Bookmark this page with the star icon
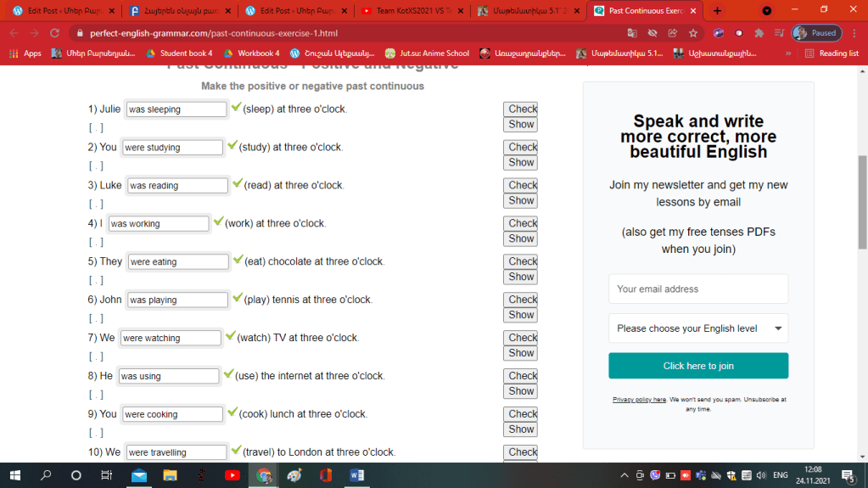 point(693,33)
